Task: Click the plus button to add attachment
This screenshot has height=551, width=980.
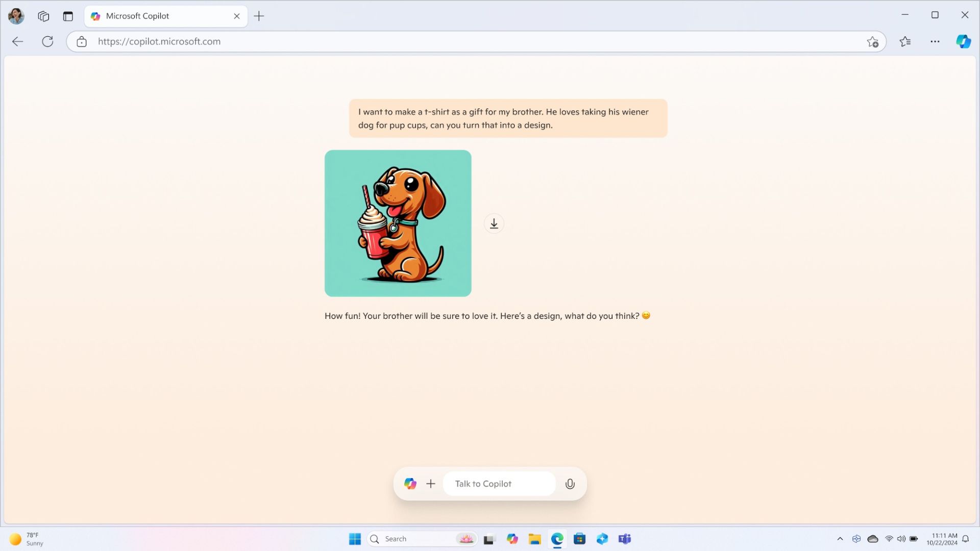Action: point(431,483)
